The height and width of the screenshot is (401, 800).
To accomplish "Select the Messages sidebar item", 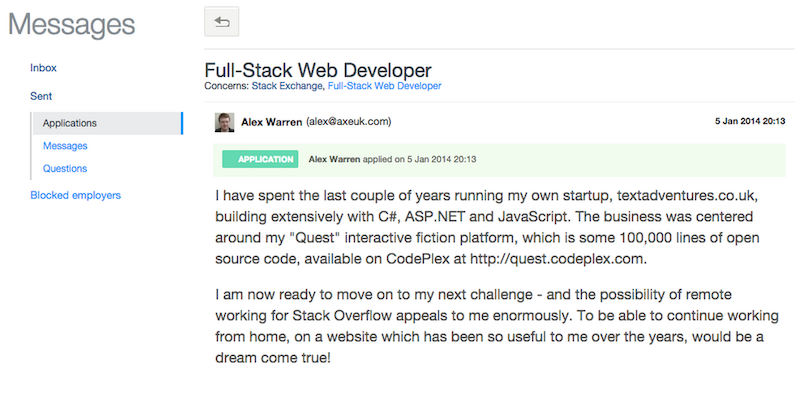I will pyautogui.click(x=65, y=146).
